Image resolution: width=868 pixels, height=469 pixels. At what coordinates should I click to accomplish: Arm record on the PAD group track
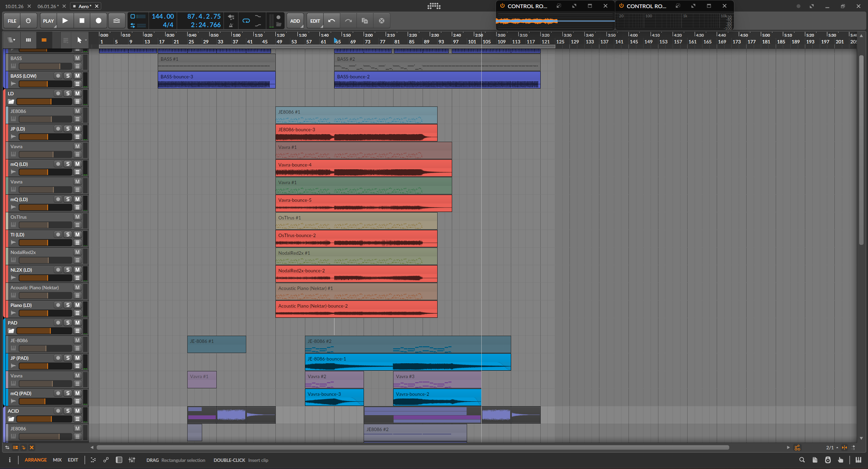58,323
